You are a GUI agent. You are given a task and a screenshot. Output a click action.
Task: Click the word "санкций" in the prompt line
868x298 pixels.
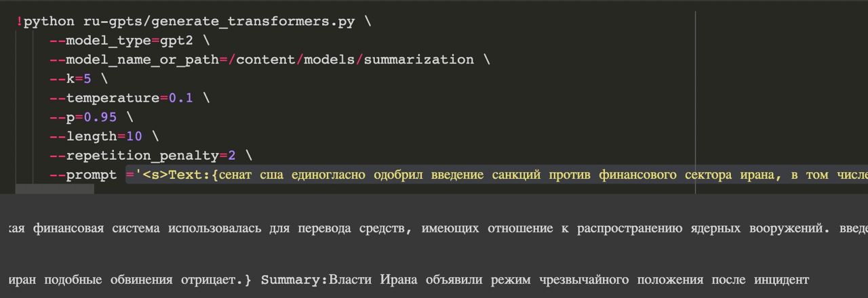[516, 175]
